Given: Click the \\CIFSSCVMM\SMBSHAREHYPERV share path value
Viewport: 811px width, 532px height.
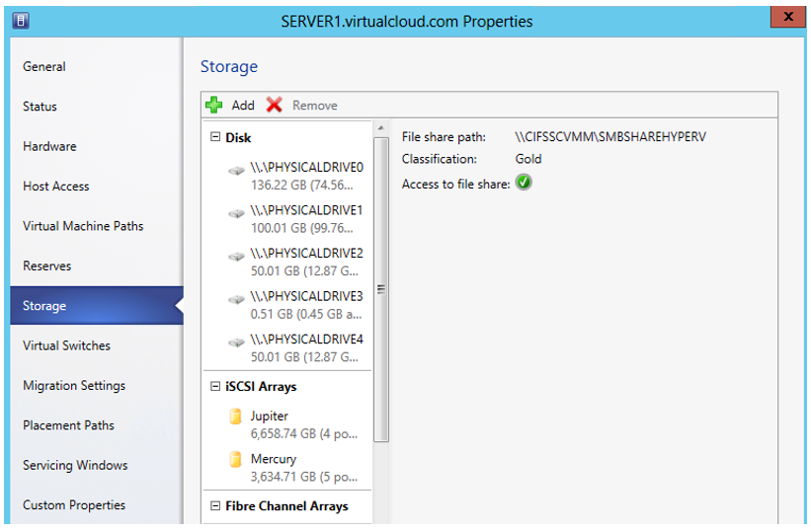Looking at the screenshot, I should pyautogui.click(x=610, y=137).
